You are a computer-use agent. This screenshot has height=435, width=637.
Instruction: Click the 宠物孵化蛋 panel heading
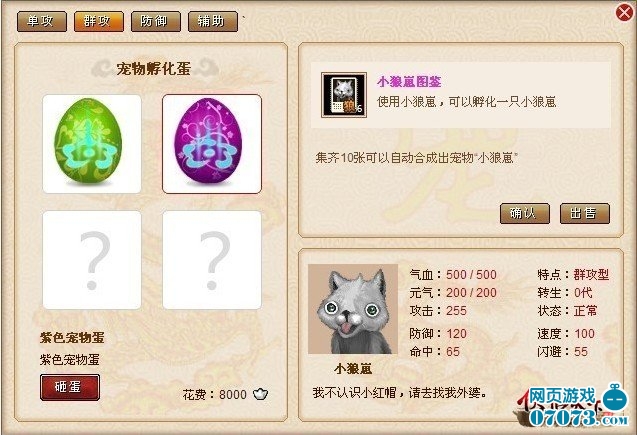pos(154,69)
